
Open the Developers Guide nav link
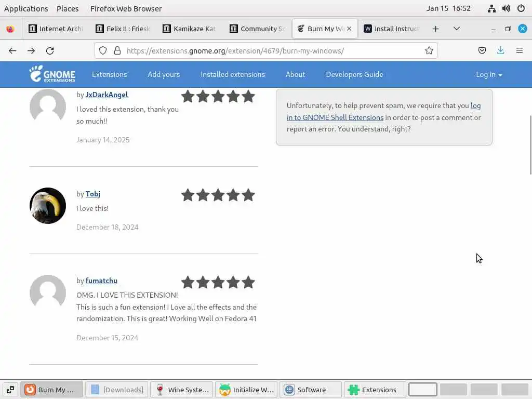coord(354,74)
